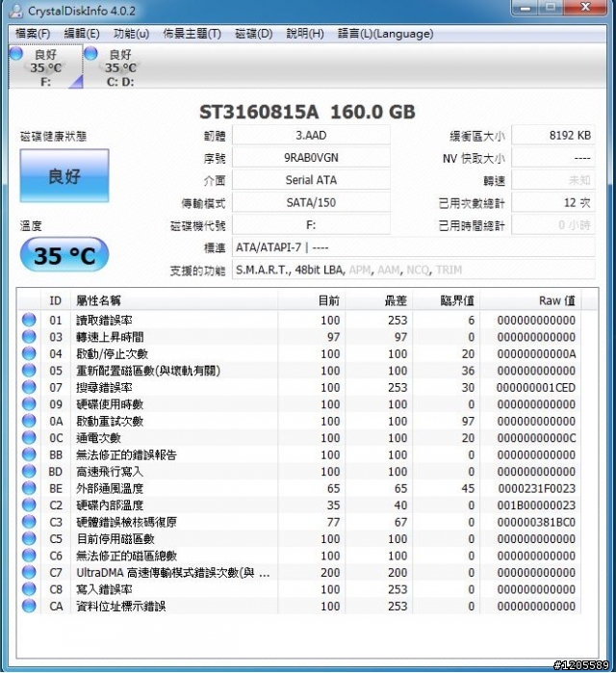Click status orb of attribute 01 讀取錯誤率

[x=29, y=320]
